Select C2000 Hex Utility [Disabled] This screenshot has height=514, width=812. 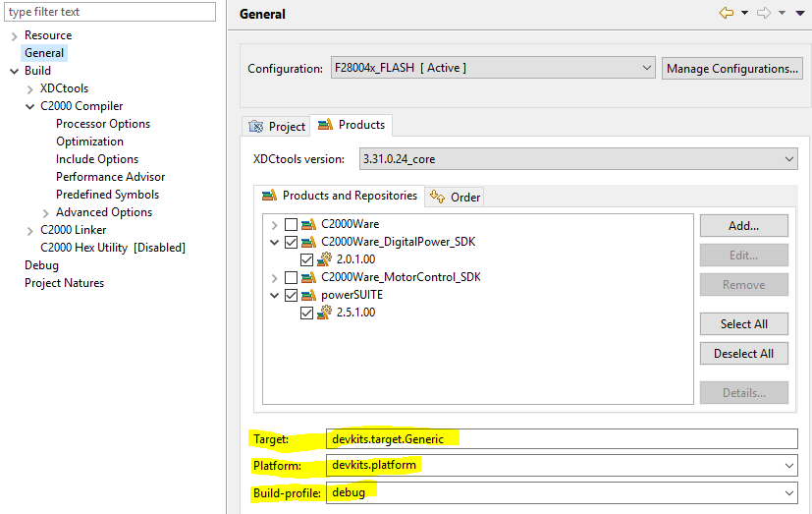113,248
